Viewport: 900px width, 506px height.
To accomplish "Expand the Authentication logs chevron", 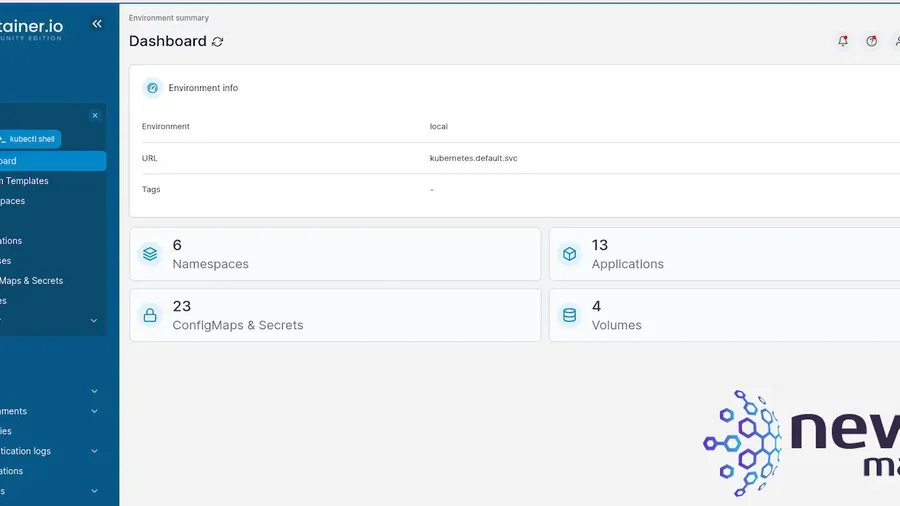I will tap(94, 451).
